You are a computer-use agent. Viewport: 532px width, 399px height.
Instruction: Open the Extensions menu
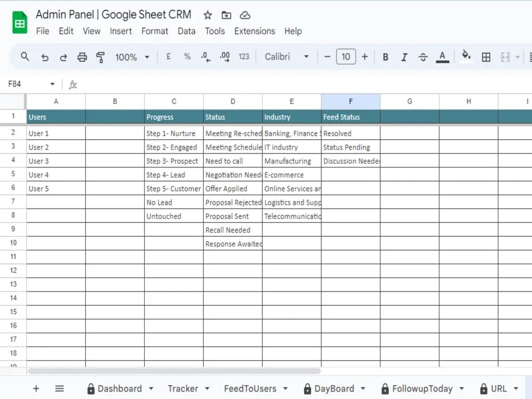pyautogui.click(x=254, y=31)
